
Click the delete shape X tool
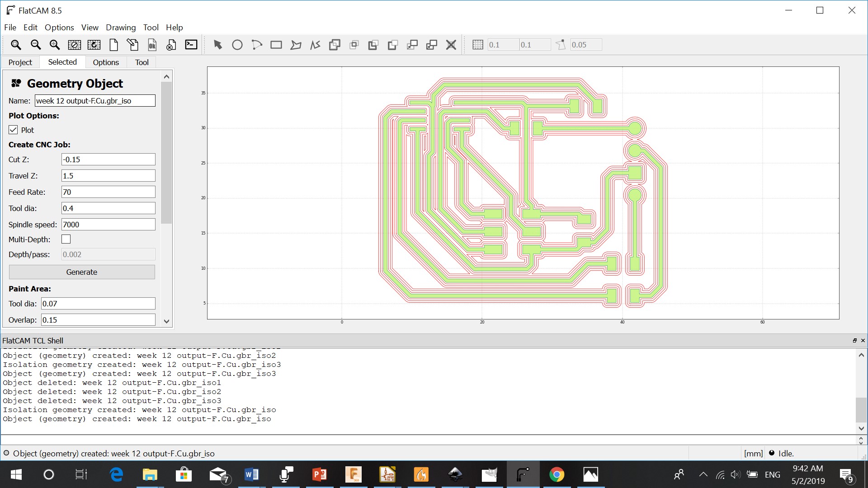tap(451, 45)
